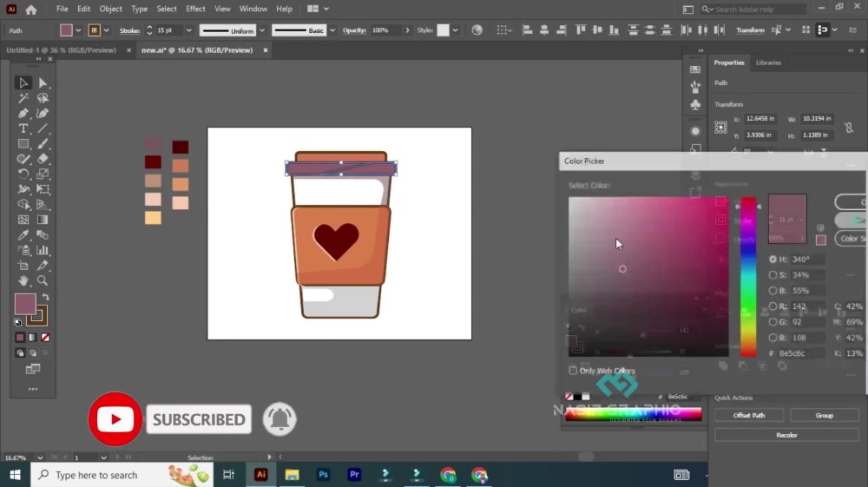
Task: Select the R red radio button
Action: click(773, 306)
